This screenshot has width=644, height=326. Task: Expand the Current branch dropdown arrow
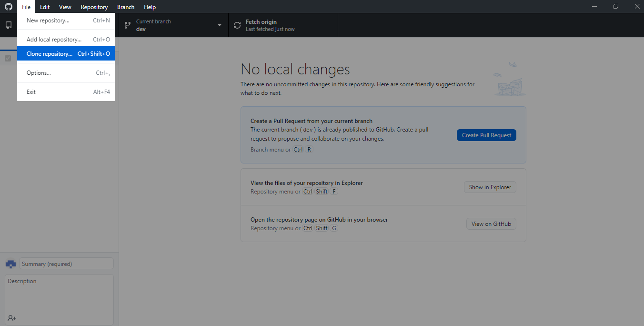pos(220,25)
